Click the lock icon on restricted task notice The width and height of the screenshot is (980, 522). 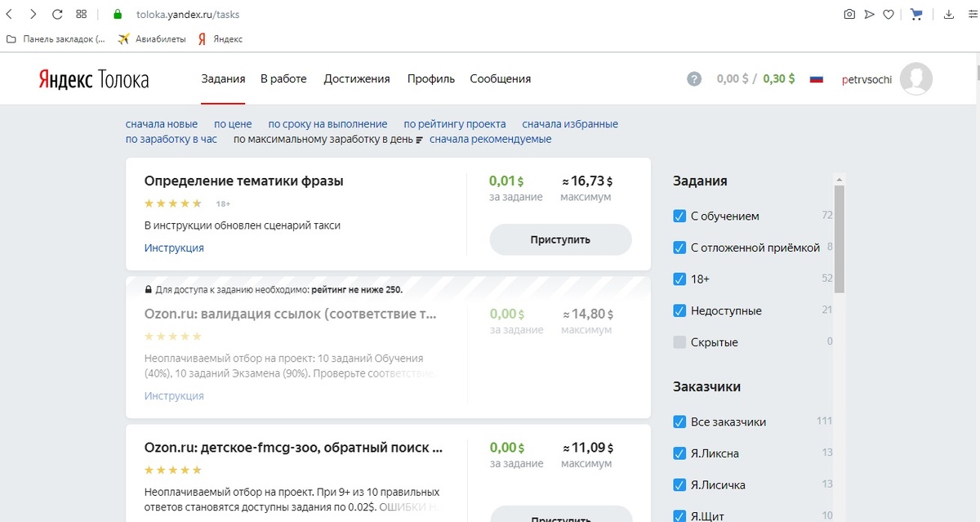(x=148, y=289)
